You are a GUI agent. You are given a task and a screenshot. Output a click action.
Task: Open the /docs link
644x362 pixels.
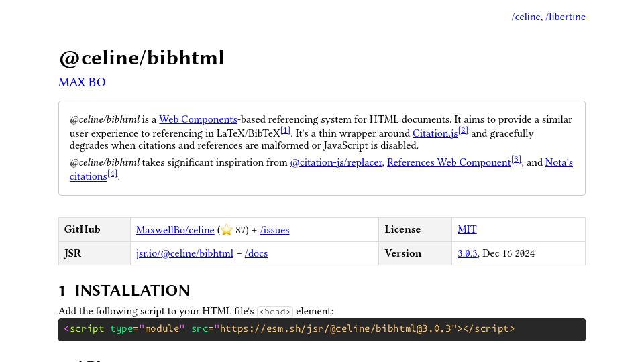[x=256, y=253]
